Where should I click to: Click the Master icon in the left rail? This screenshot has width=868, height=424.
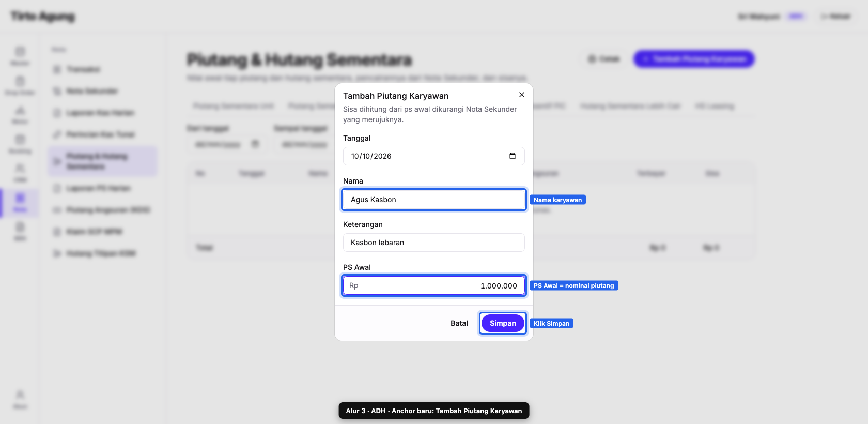pos(20,51)
